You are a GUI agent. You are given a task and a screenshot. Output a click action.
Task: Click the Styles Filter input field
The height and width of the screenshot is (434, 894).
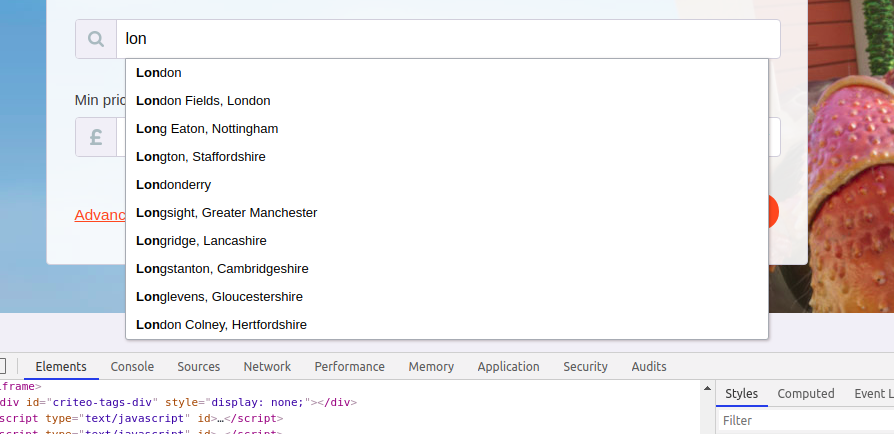805,421
